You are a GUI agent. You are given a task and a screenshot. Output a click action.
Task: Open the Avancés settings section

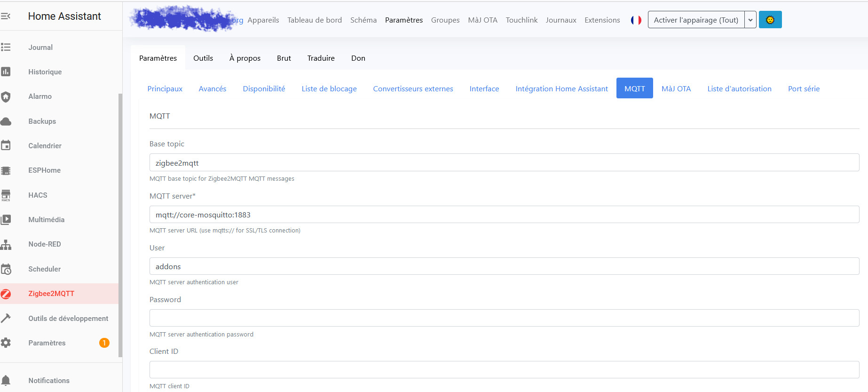coord(213,88)
